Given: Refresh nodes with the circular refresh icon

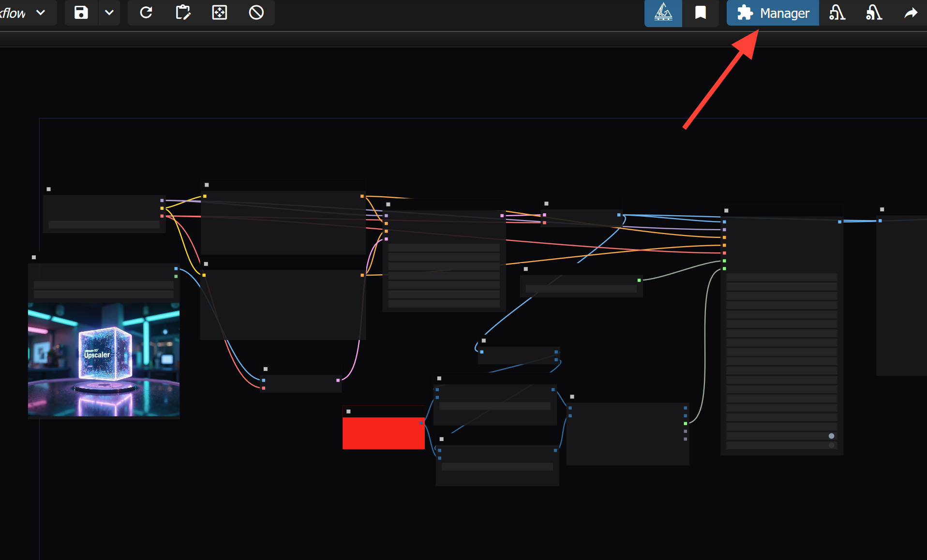Looking at the screenshot, I should pos(146,13).
